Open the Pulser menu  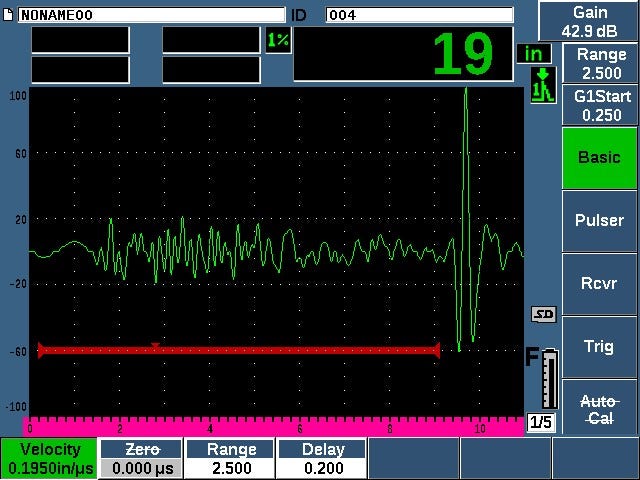tap(599, 221)
